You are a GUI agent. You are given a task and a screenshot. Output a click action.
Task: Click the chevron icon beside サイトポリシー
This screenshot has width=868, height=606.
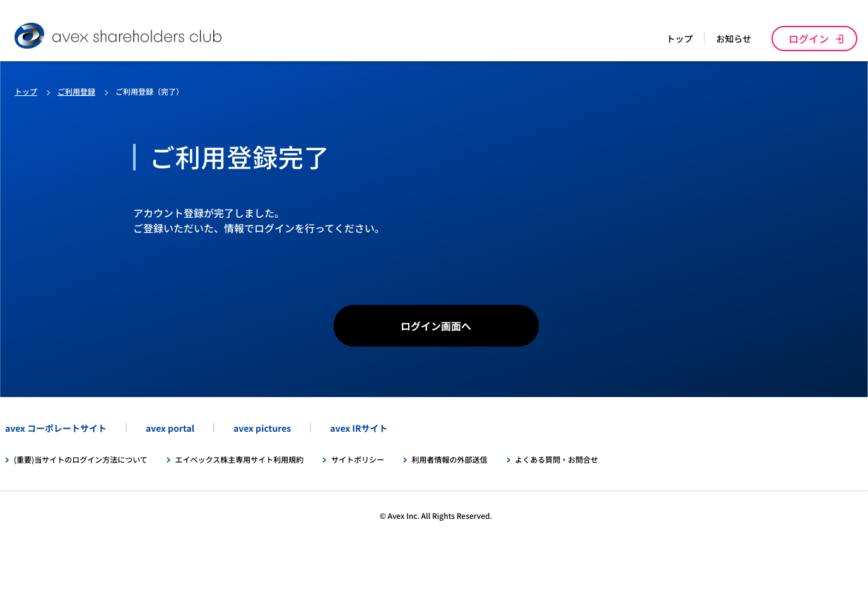coord(324,460)
